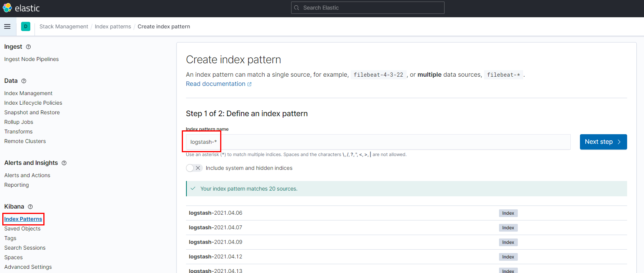Click the 'Step 1 of 2' heading
Viewport: 644px width, 273px height.
247,113
